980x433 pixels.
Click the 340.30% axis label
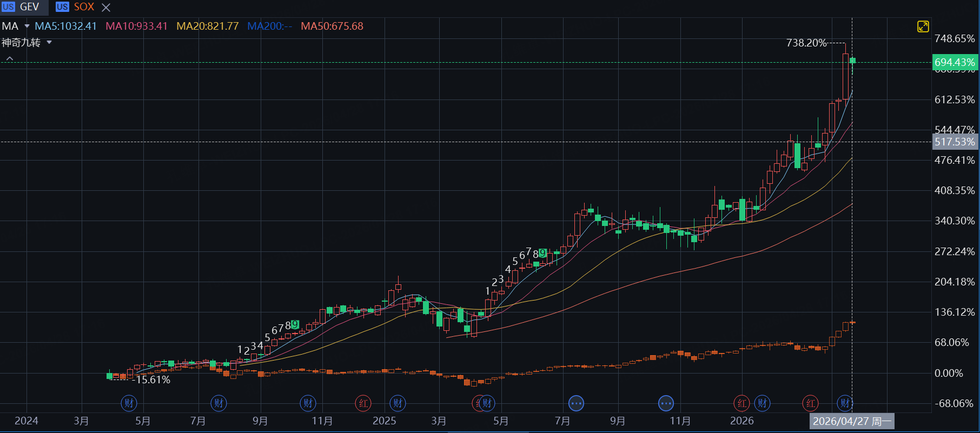click(955, 221)
